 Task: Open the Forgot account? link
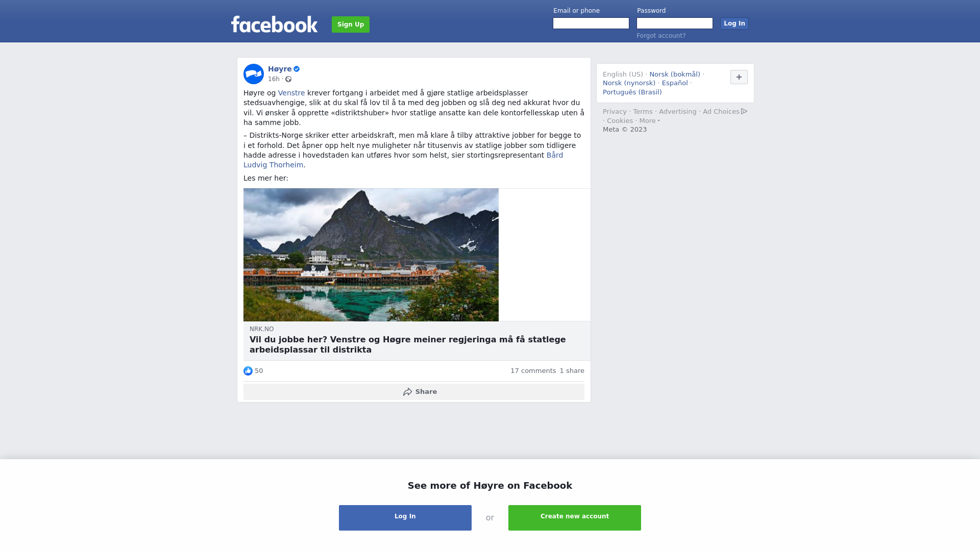coord(661,36)
